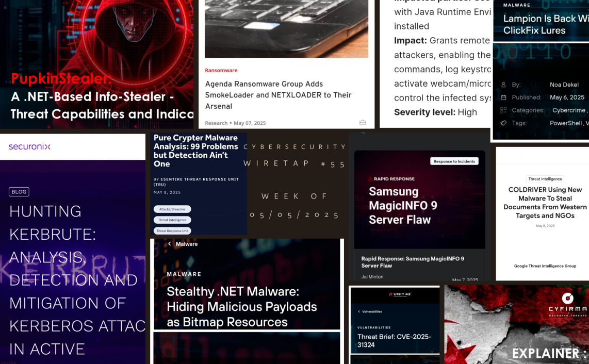This screenshot has height=364, width=589.
Task: Click 'Threat Brief: CVE-2025-31324' title
Action: 394,341
